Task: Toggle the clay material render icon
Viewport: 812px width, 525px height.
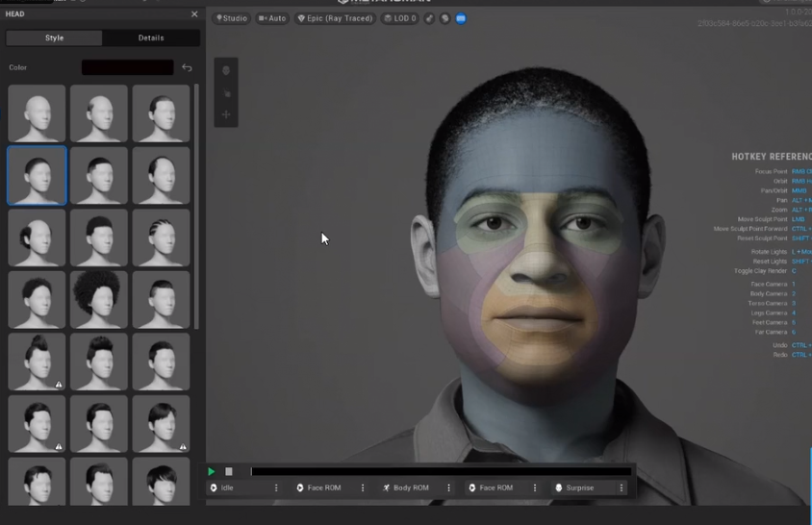Action: tap(444, 18)
